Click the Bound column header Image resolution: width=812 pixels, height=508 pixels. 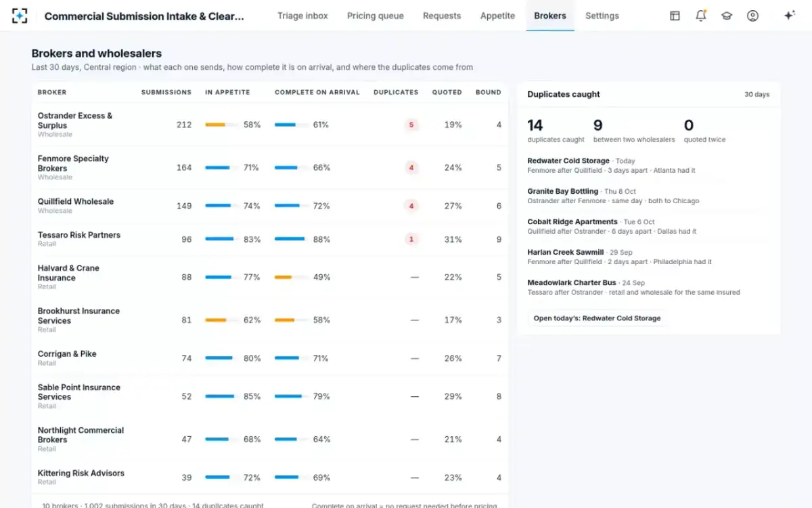(489, 92)
